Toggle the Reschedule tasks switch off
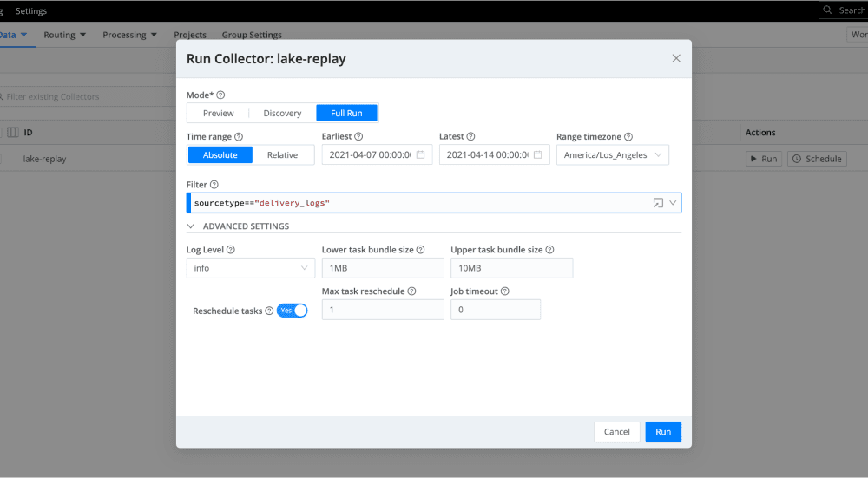Screen dimensions: 868x478 pyautogui.click(x=293, y=311)
